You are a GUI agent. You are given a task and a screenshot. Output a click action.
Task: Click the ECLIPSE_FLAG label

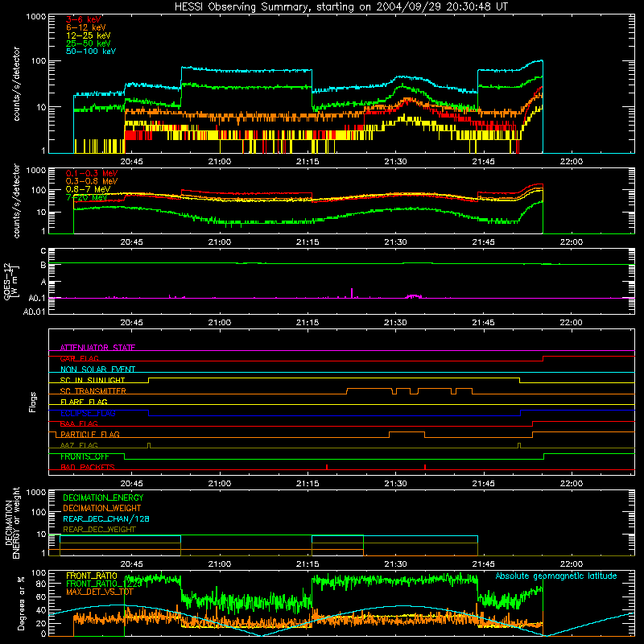(88, 413)
